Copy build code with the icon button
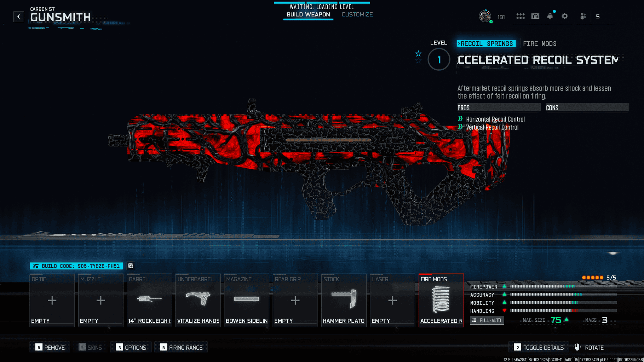Image resolution: width=644 pixels, height=362 pixels. [x=131, y=266]
